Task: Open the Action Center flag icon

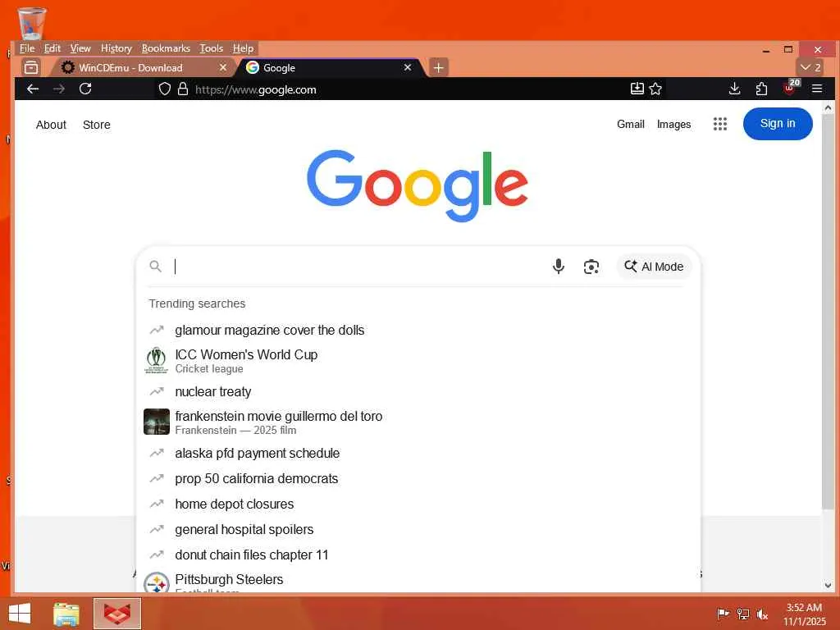Action: (722, 614)
